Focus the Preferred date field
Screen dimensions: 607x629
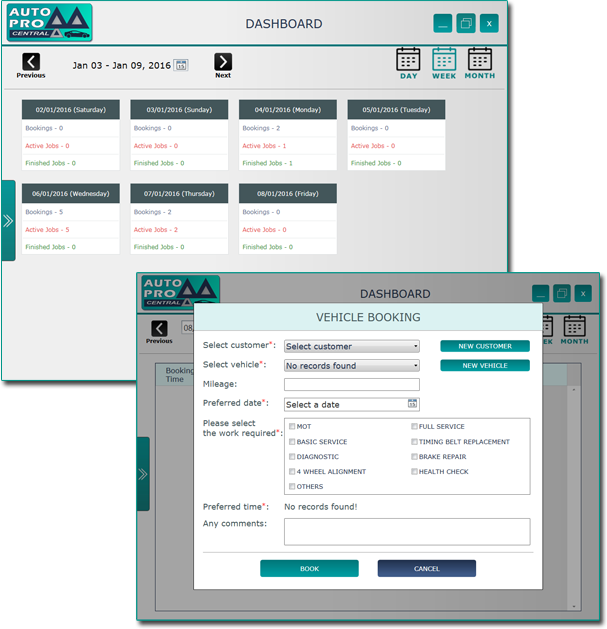click(352, 404)
